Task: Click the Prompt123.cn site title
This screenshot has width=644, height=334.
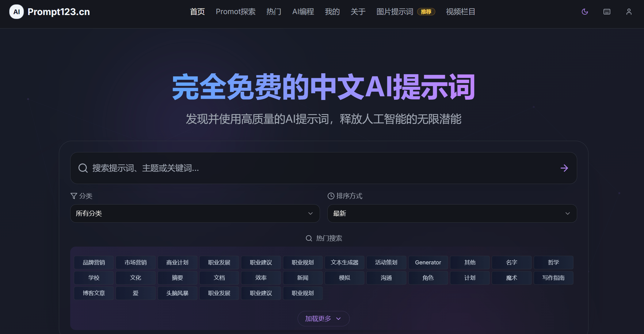Action: [x=59, y=12]
